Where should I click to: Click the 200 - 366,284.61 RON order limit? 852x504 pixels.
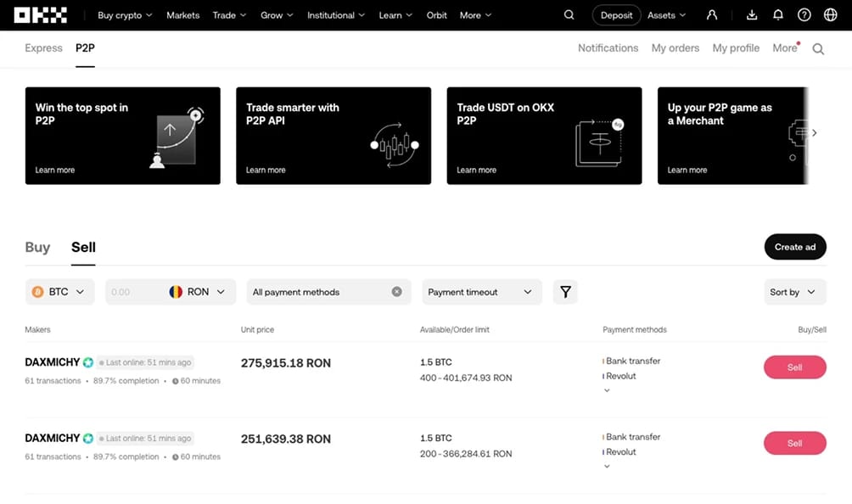(x=466, y=454)
